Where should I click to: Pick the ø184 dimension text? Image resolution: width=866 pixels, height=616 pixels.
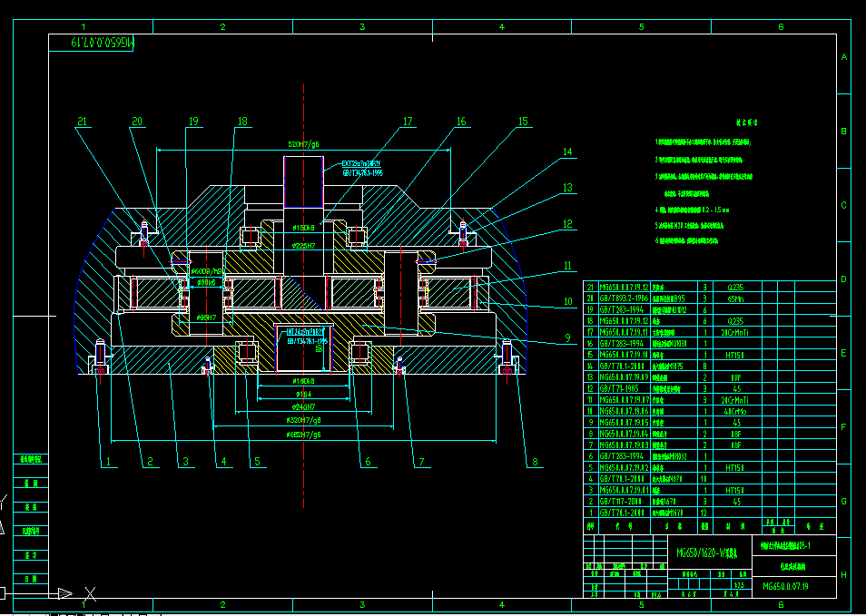(304, 394)
